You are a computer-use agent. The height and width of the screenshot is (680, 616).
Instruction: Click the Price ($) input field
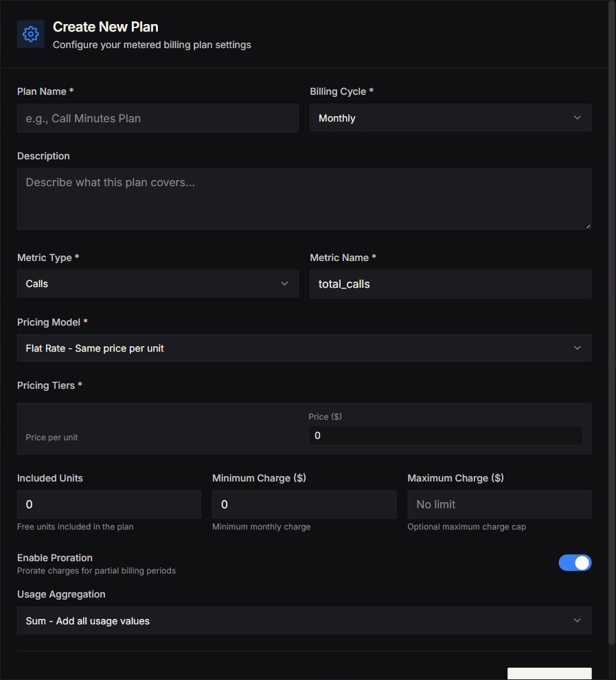445,435
